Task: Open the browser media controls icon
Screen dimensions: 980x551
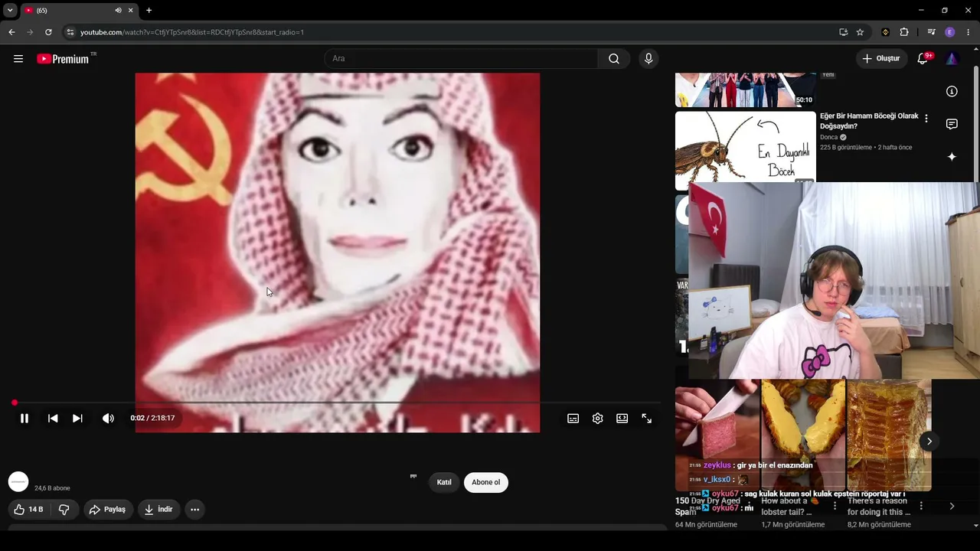Action: coord(931,32)
